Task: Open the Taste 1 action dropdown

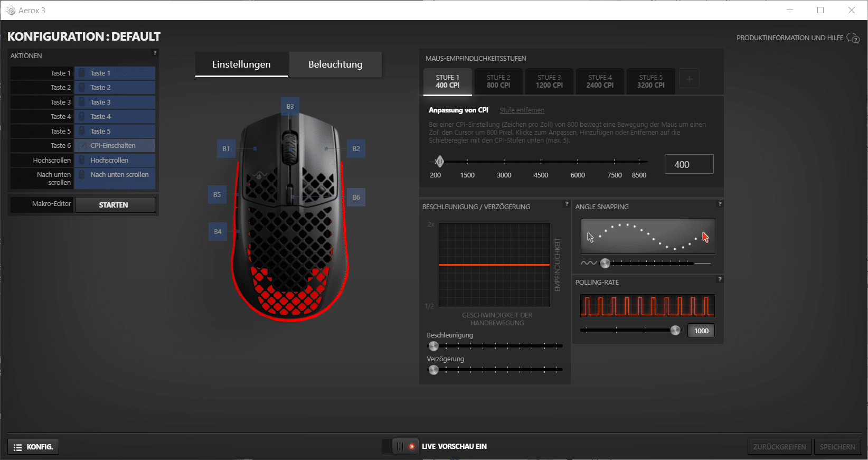Action: tap(115, 73)
